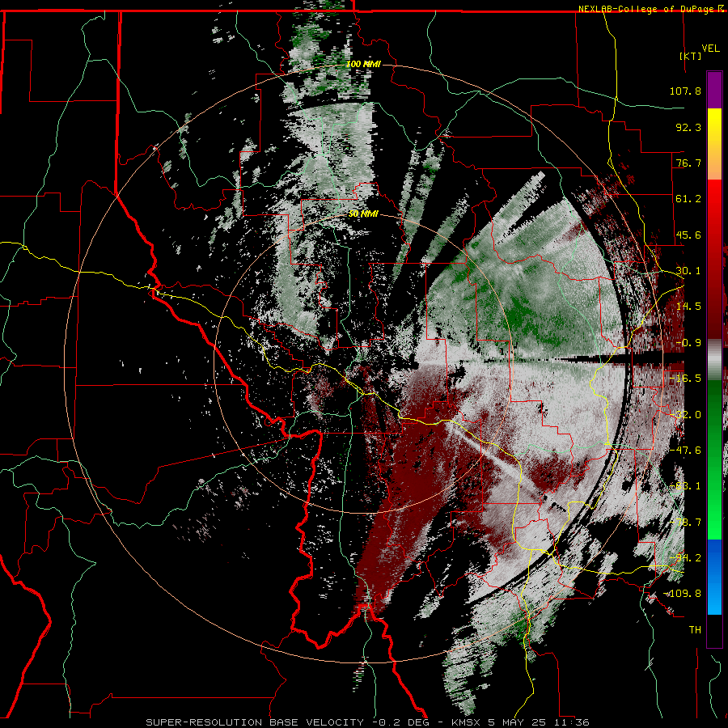
Task: Click the TH threshold label
Action: 695,630
